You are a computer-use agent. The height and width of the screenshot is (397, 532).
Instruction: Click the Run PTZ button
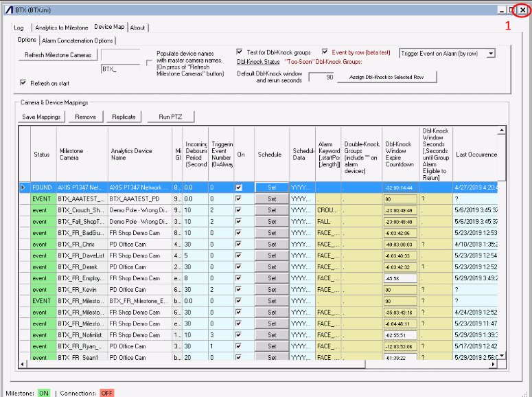coord(171,117)
